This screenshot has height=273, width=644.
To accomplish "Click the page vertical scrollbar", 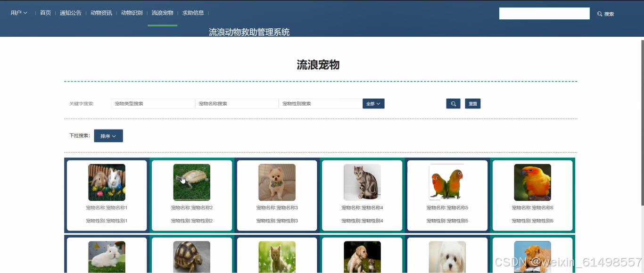I will pos(642,123).
